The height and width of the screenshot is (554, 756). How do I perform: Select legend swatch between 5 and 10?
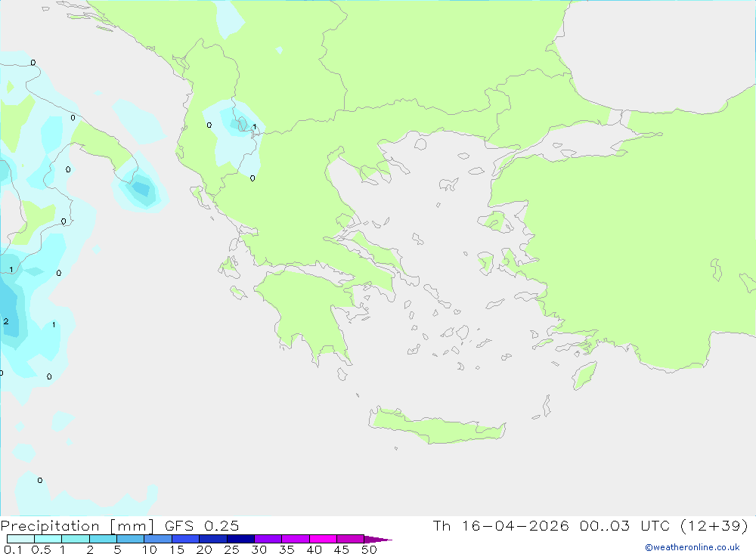(x=131, y=539)
